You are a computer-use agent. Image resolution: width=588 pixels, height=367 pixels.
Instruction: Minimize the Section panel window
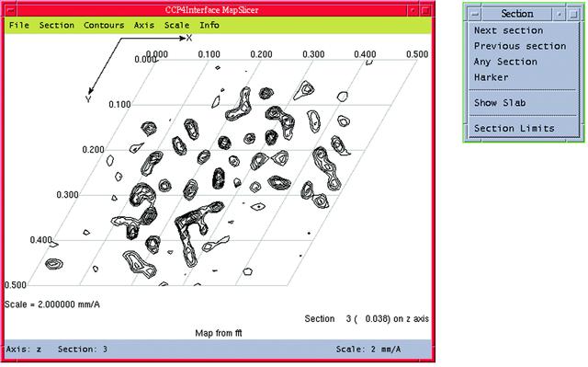pyautogui.click(x=560, y=15)
